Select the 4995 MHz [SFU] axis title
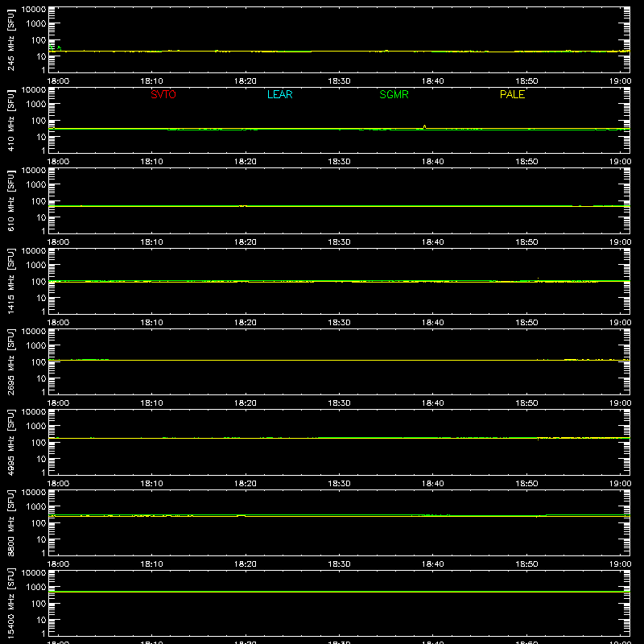644x644 pixels. pyautogui.click(x=10, y=442)
